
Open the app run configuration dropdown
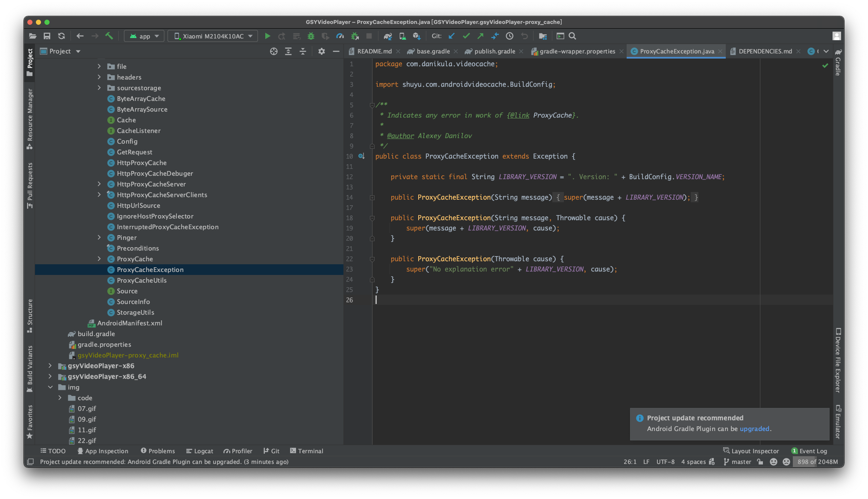coord(144,35)
